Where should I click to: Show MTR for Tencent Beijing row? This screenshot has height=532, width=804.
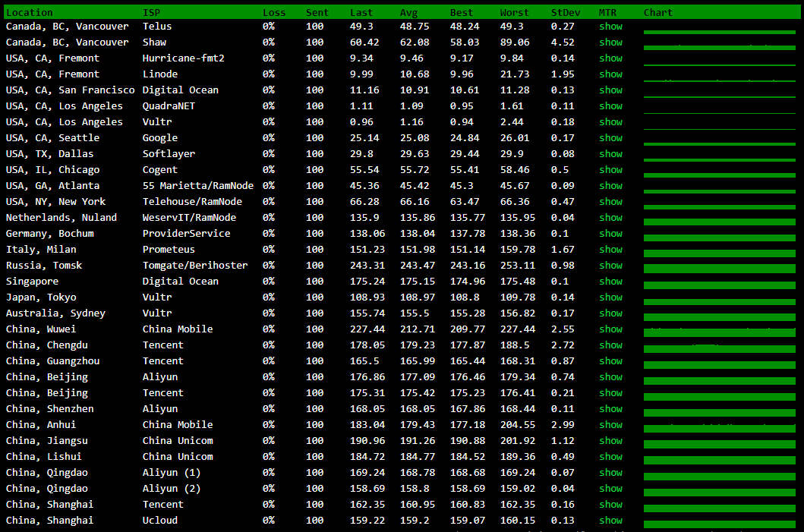coord(610,392)
